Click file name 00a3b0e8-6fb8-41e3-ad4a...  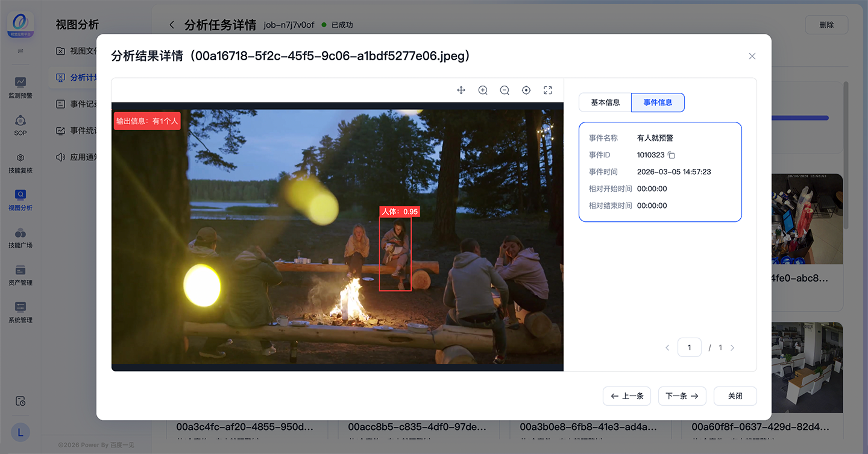point(589,427)
